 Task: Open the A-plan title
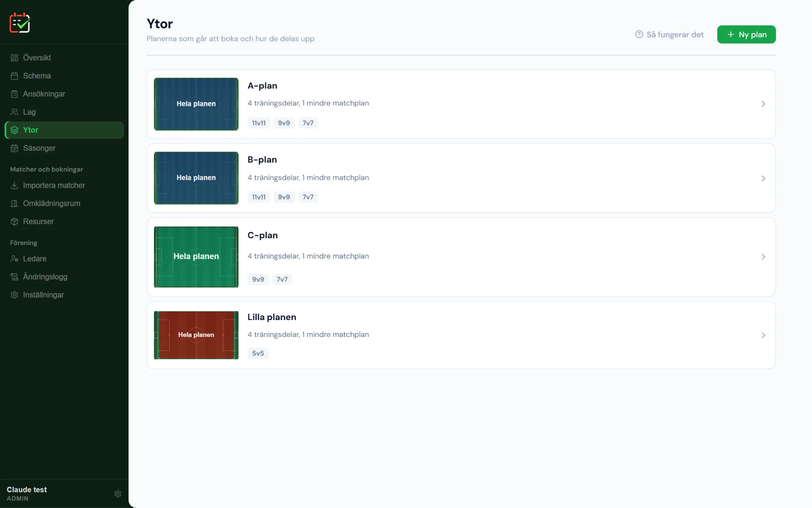point(262,86)
